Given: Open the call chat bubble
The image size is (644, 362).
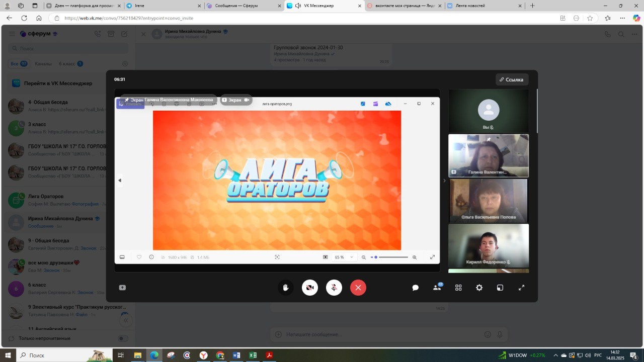Looking at the screenshot, I should pyautogui.click(x=416, y=288).
